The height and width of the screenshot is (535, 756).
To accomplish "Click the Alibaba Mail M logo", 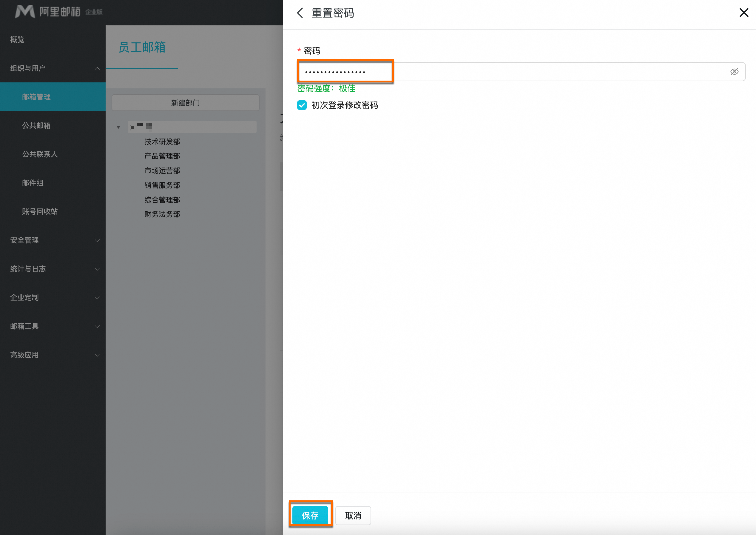I will coord(25,12).
